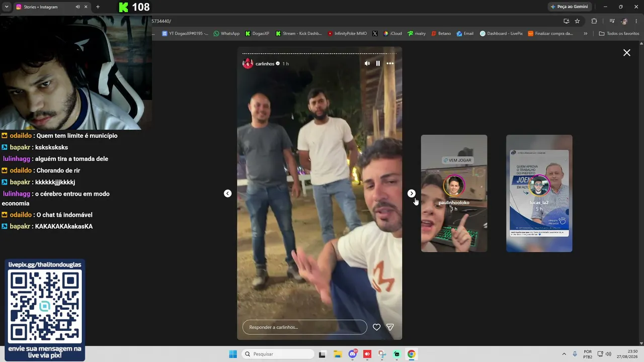
Task: Open a new browser tab
Action: tap(98, 7)
